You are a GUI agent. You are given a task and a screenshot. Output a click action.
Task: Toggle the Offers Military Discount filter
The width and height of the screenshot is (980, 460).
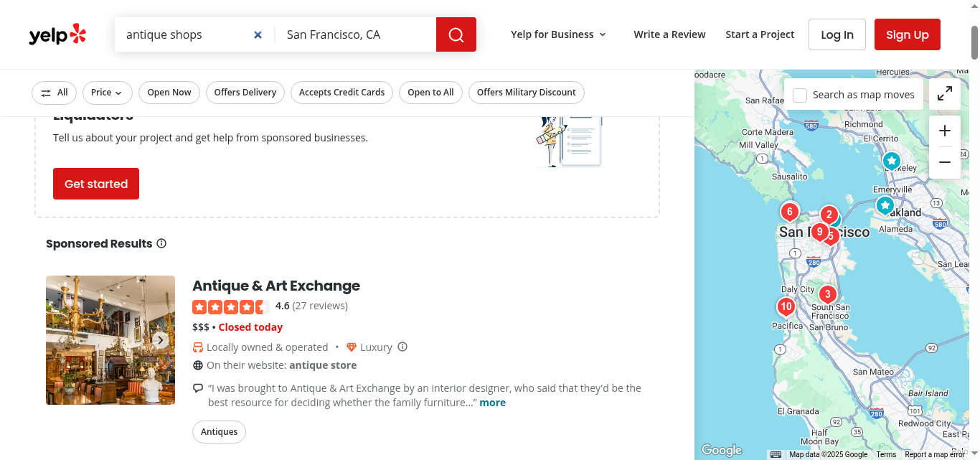pos(527,93)
